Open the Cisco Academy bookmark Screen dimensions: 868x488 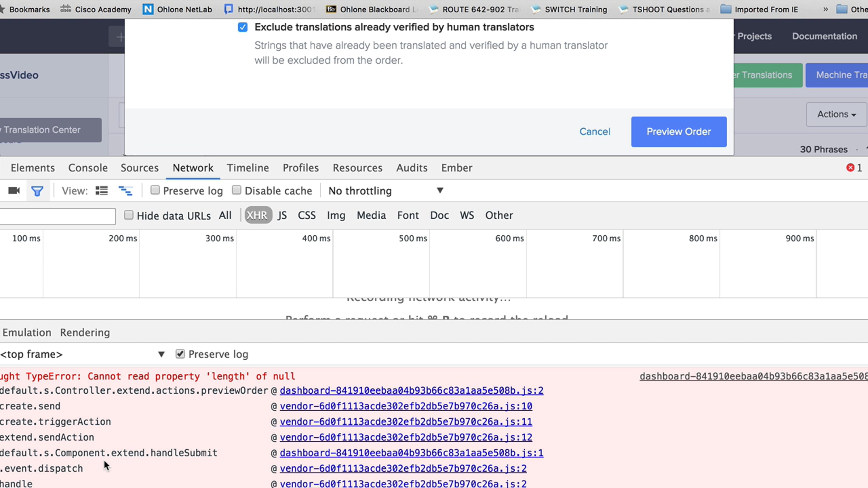pyautogui.click(x=95, y=9)
